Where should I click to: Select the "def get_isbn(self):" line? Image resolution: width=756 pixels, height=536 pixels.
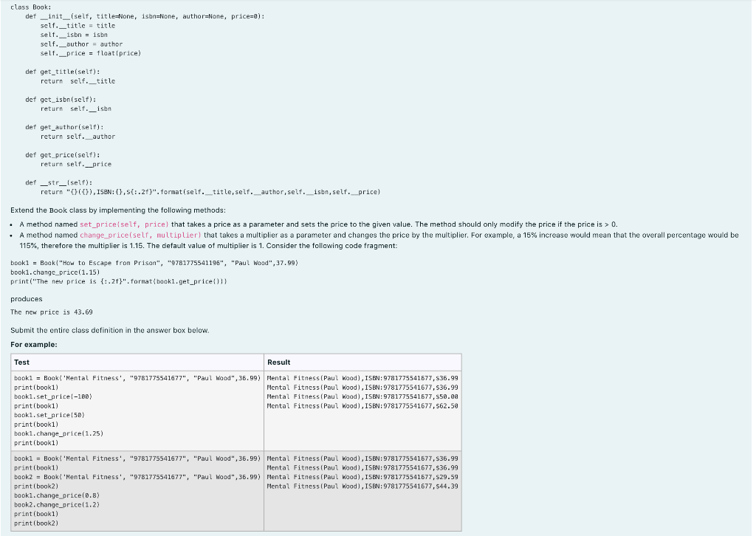tap(61, 99)
